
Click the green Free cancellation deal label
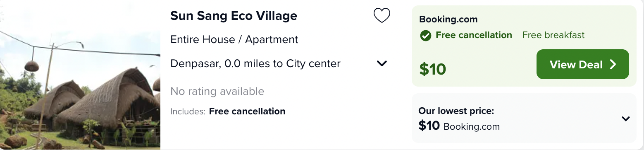[x=474, y=35]
